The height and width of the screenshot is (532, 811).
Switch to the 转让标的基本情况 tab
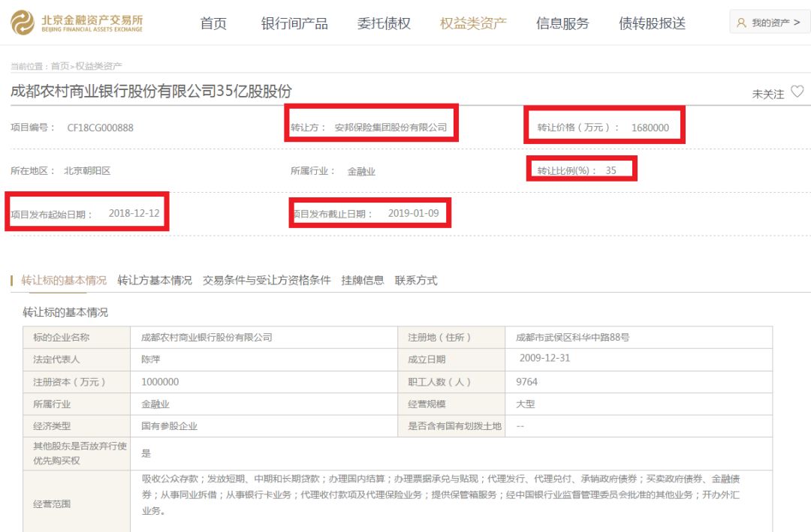[x=64, y=280]
